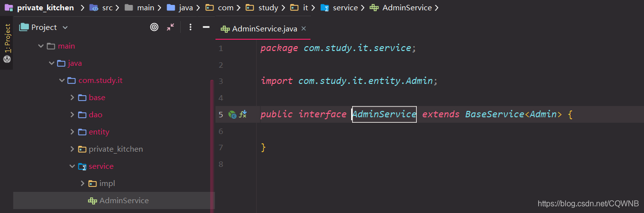
Task: Click the interface icon beside AdminService in tree
Action: (93, 201)
